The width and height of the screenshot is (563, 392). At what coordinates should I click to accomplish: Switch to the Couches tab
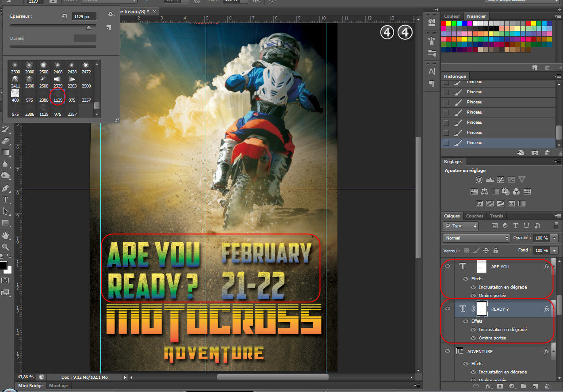474,216
